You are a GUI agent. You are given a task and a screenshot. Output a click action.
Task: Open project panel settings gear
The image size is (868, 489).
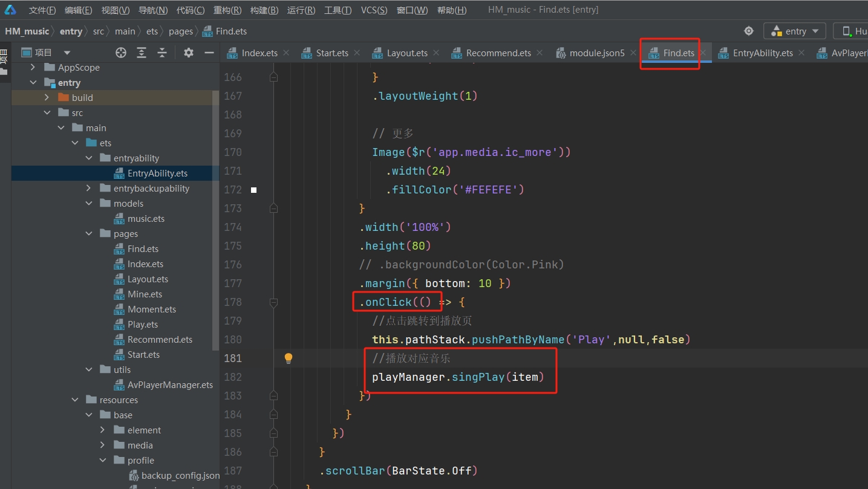tap(189, 53)
